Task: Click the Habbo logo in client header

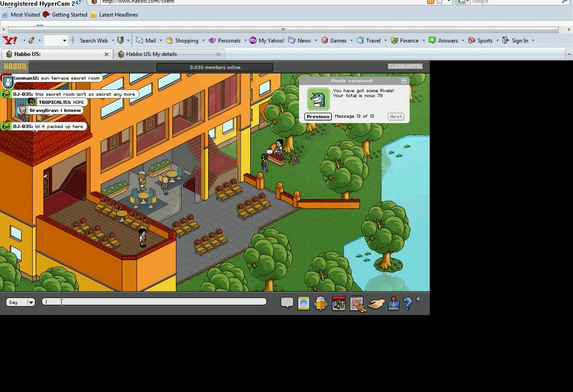Action: tap(15, 66)
